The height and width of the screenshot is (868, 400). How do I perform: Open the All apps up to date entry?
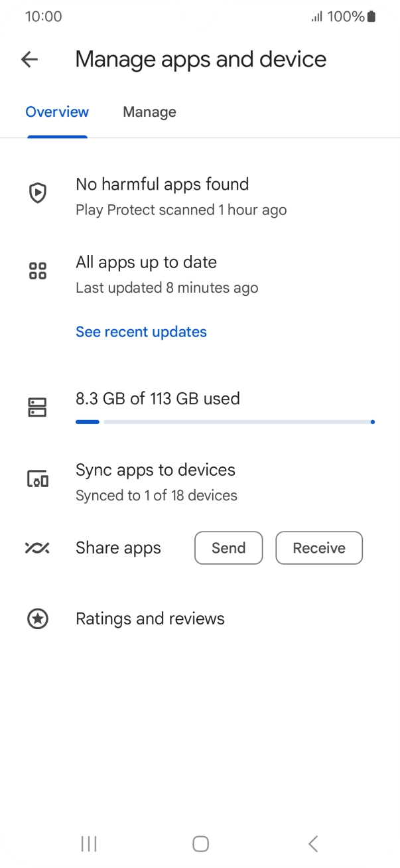coord(167,274)
